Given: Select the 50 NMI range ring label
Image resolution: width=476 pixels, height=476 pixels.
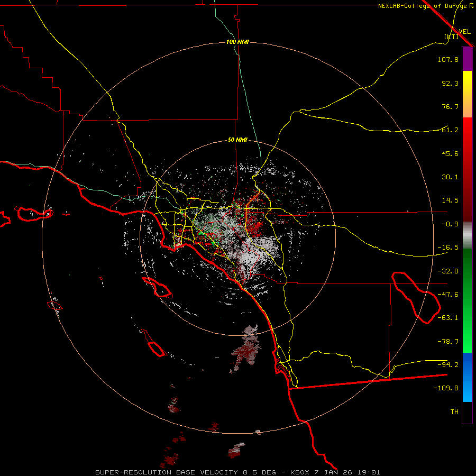Looking at the screenshot, I should point(237,140).
